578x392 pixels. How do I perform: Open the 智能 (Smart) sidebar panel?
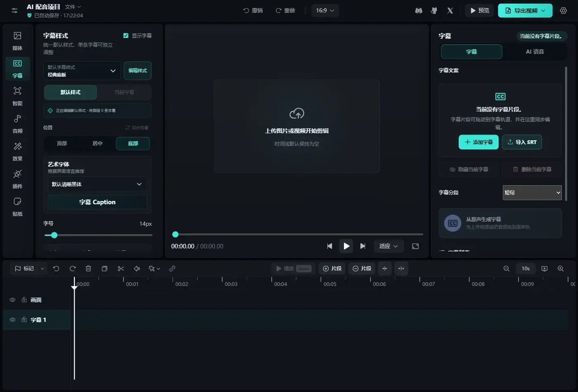click(17, 96)
